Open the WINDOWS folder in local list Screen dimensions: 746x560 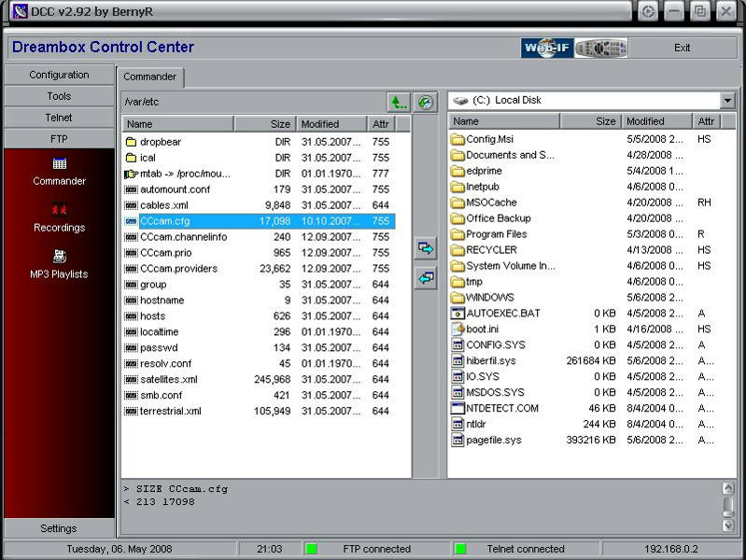pos(489,297)
